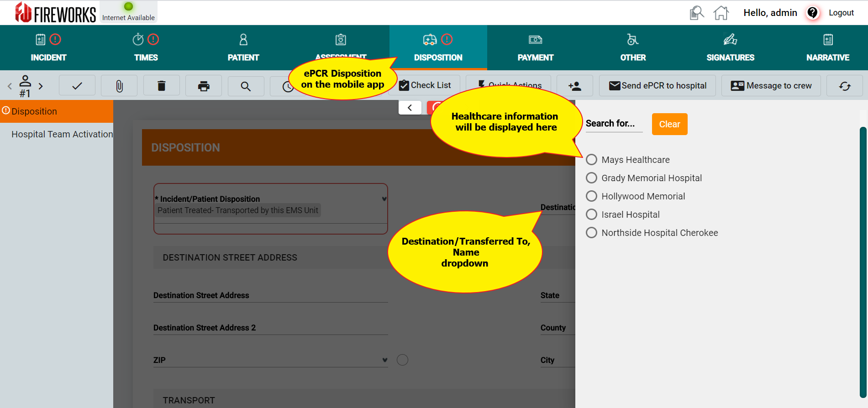Go to next patient arrow
The height and width of the screenshot is (408, 868).
tap(41, 86)
